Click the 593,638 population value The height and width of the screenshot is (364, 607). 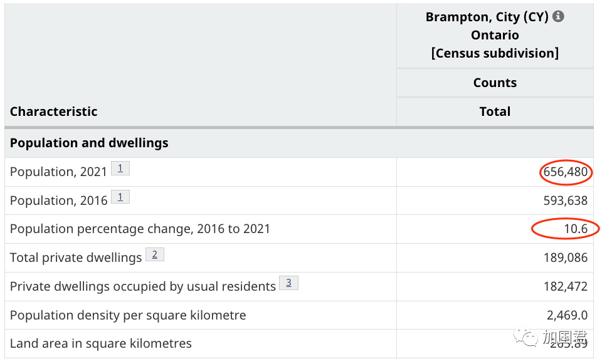point(566,200)
